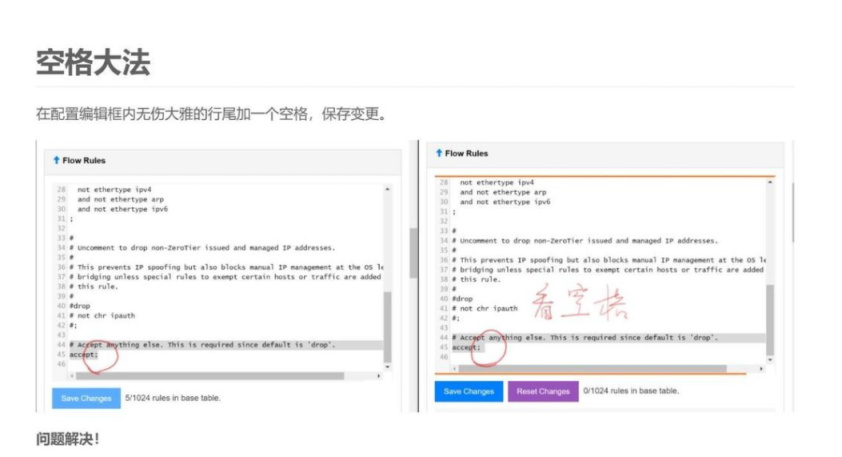Expand the right Flow Rules header title

tap(466, 154)
